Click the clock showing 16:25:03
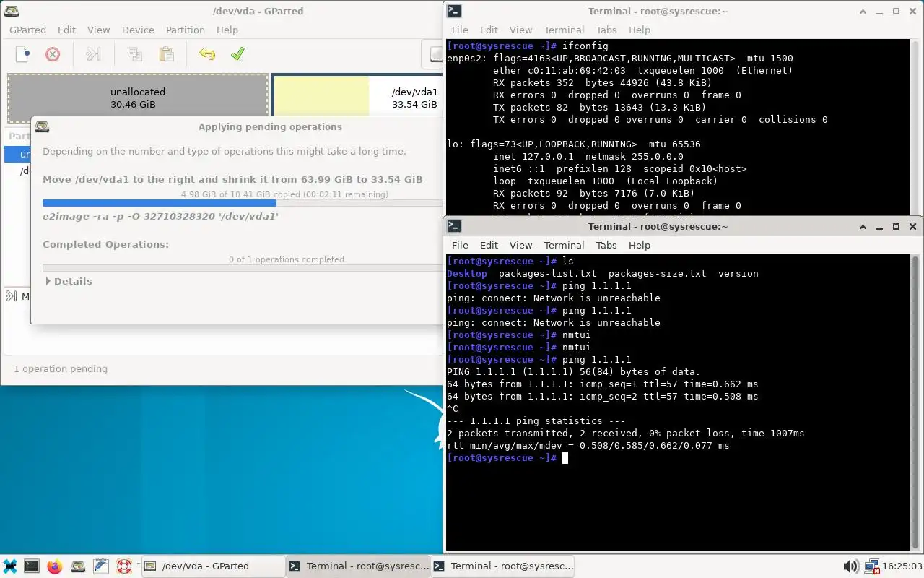 (x=902, y=566)
